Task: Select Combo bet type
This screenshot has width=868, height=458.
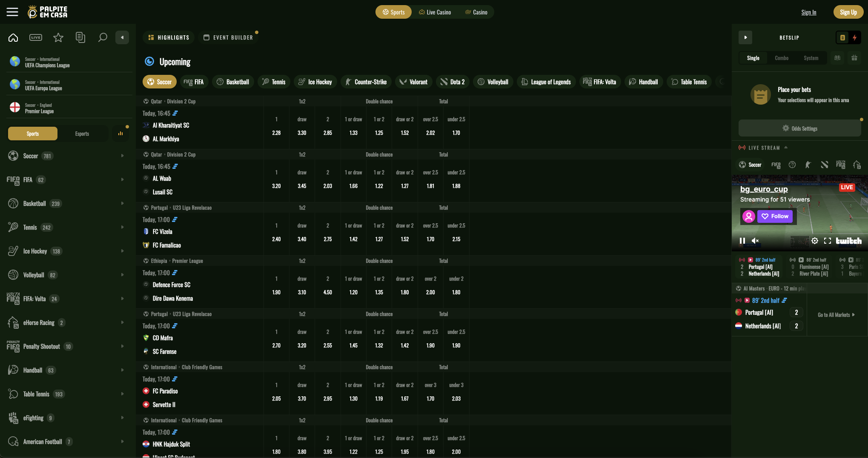Action: 782,58
